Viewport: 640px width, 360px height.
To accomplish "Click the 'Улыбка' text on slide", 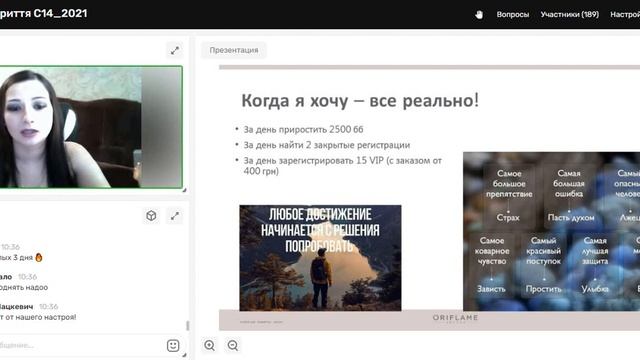I will tap(595, 289).
